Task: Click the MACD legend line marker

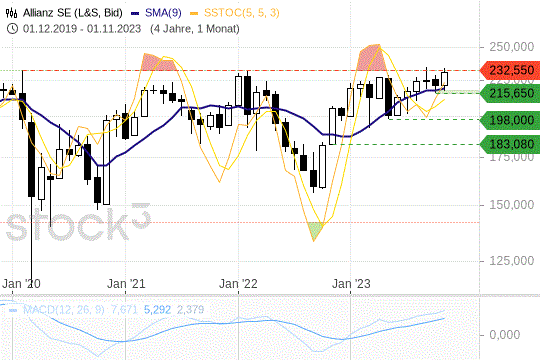Action: click(13, 310)
